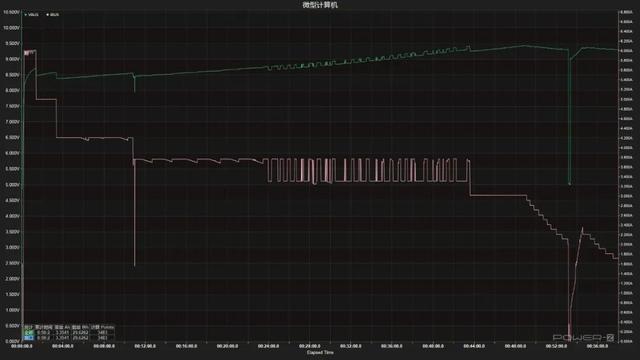The width and height of the screenshot is (640, 360).
Task: Click the 5.000V voltage axis label
Action: coord(11,184)
